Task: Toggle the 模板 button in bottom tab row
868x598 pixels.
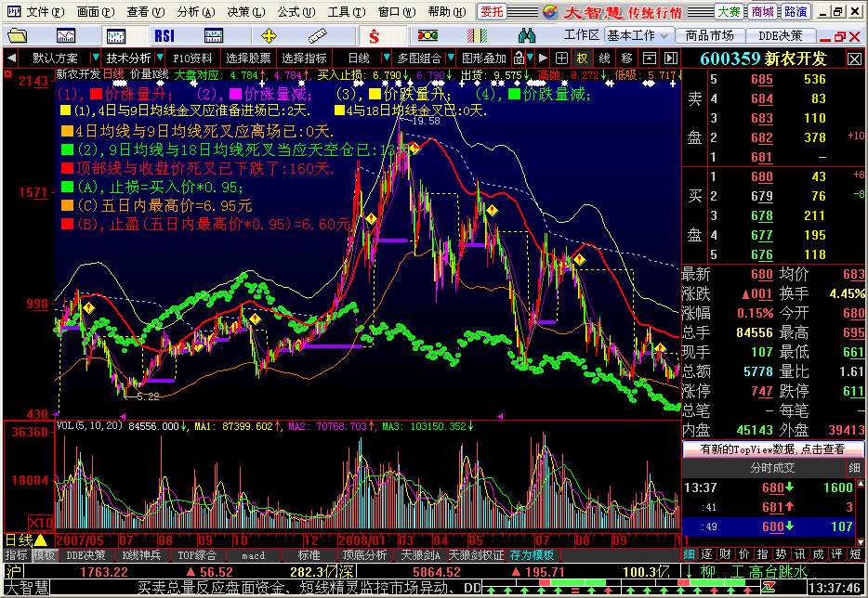Action: [x=44, y=555]
